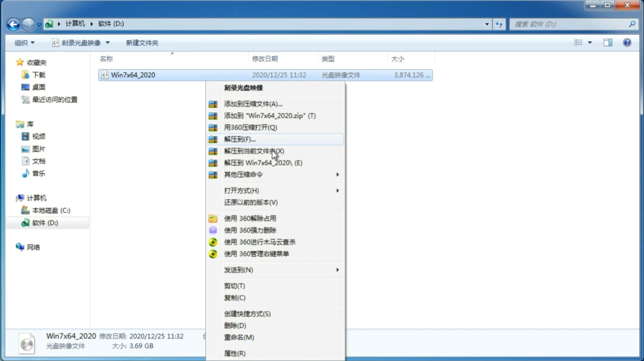Click 还原以前的版本 menu item

coord(251,202)
